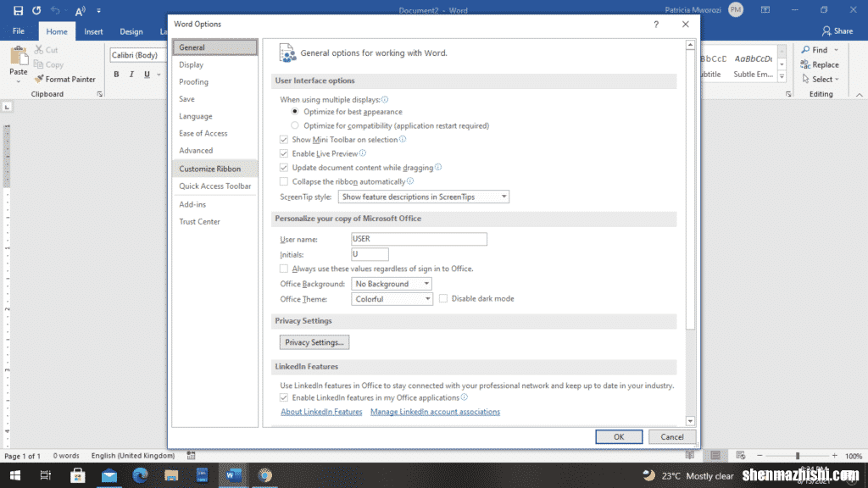
Task: Uncheck Enable LinkedIn features in Office applications
Action: coord(284,397)
